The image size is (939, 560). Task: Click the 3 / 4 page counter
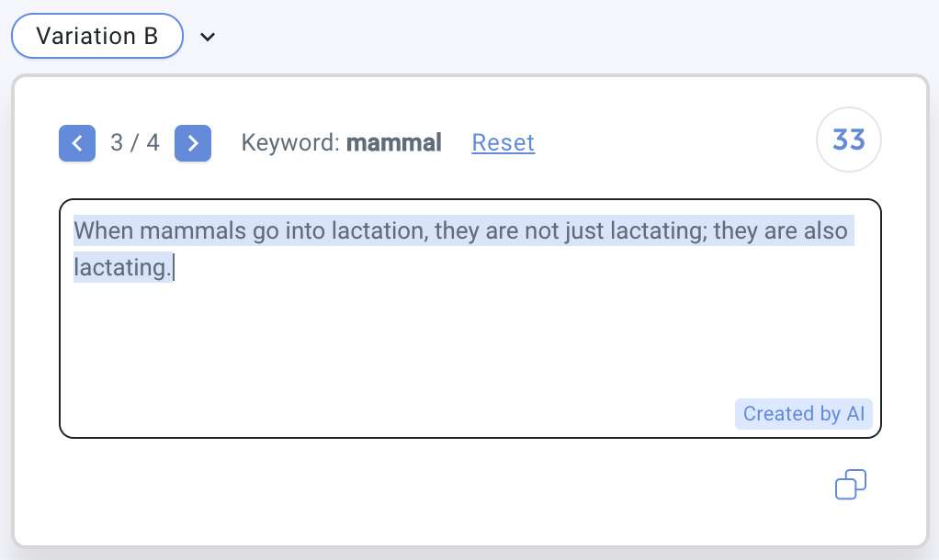[x=135, y=142]
